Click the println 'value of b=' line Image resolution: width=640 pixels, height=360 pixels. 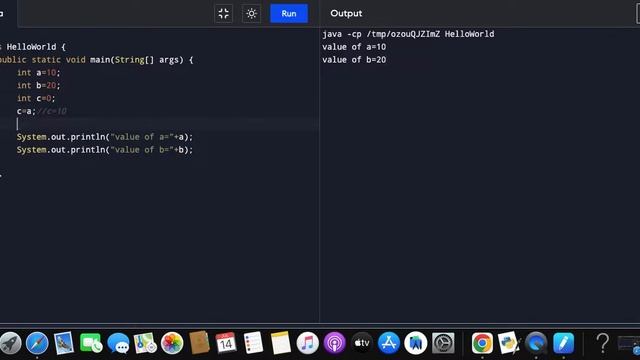pos(104,150)
